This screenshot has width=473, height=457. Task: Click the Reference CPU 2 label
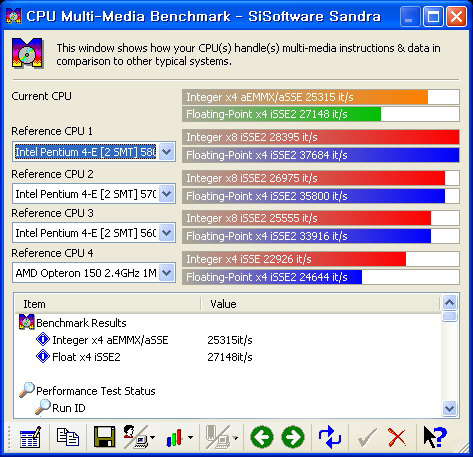[x=52, y=174]
